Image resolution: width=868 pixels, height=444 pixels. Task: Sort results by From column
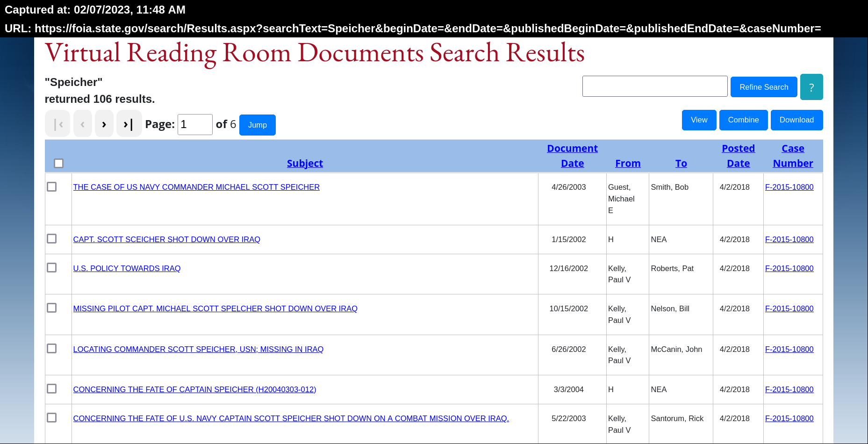(628, 163)
